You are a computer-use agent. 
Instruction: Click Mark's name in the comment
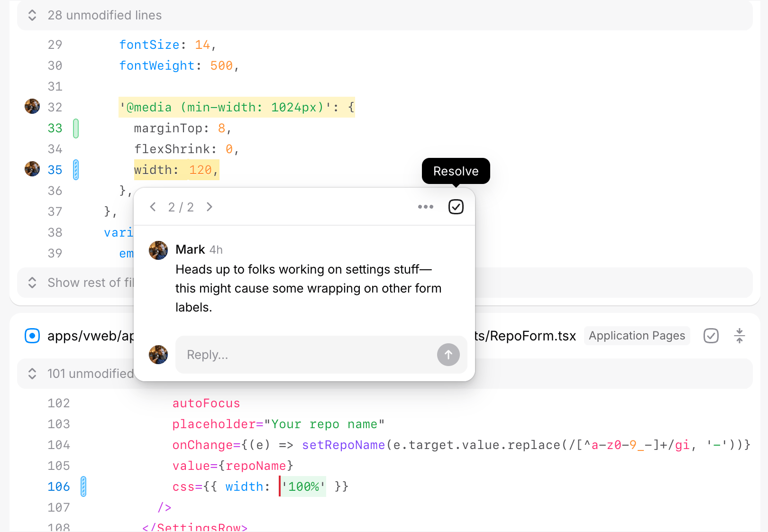(x=190, y=249)
